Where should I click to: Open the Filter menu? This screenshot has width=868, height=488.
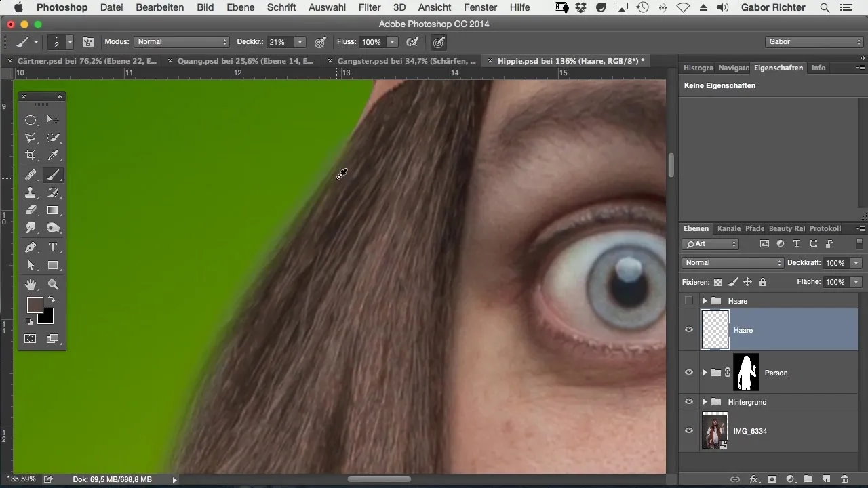(370, 7)
